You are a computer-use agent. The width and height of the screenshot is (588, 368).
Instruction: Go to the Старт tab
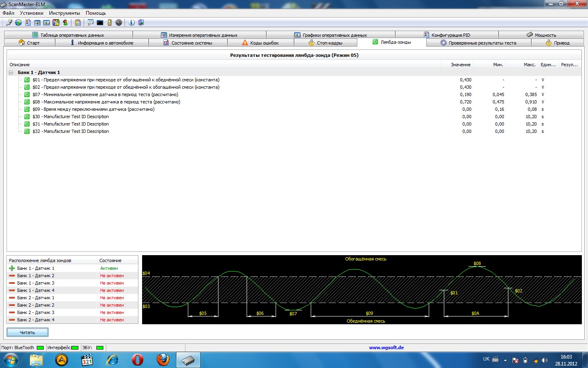pos(29,43)
